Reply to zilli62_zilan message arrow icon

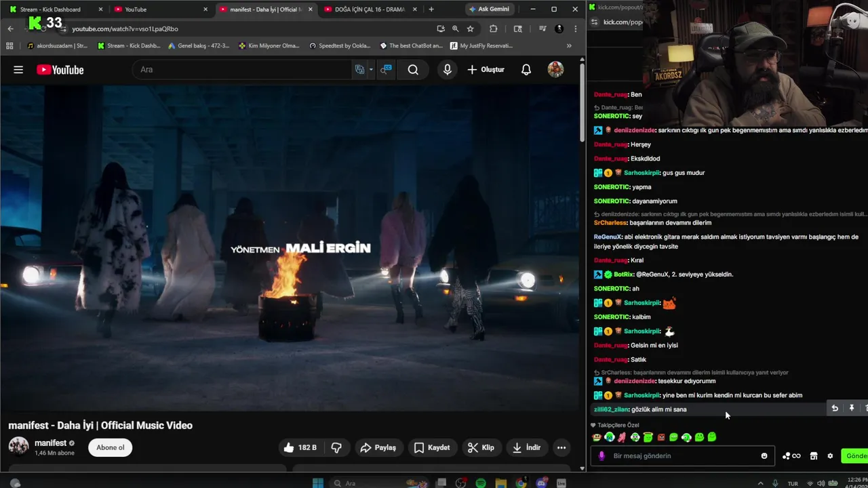[835, 408]
